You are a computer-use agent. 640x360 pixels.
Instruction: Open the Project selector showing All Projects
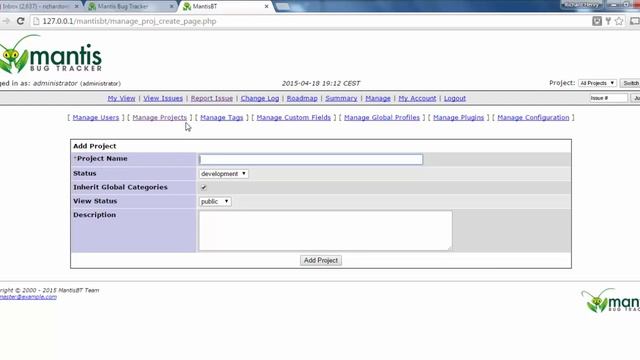(597, 83)
